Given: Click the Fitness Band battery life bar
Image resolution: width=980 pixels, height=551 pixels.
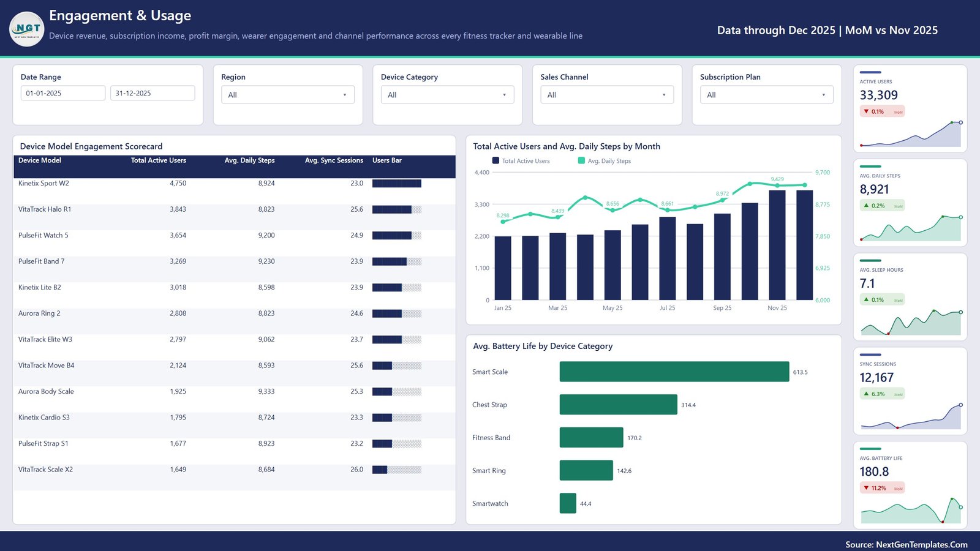Looking at the screenshot, I should (x=592, y=438).
